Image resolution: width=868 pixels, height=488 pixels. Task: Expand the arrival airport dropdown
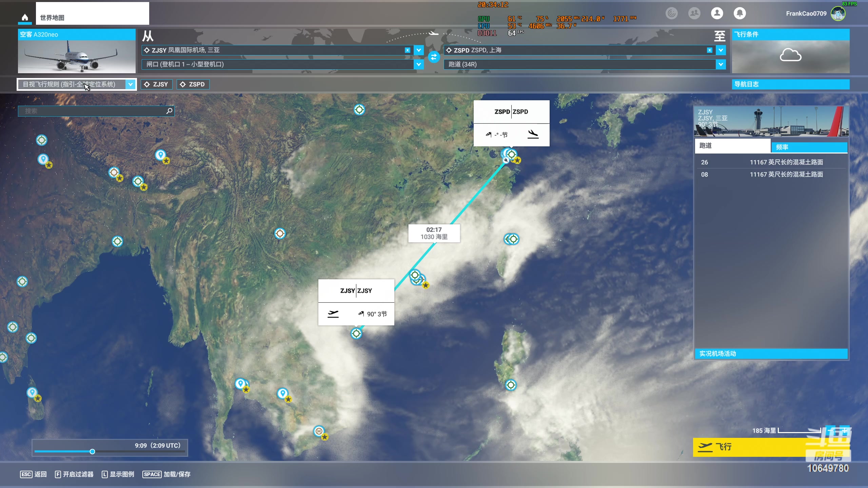click(x=721, y=50)
